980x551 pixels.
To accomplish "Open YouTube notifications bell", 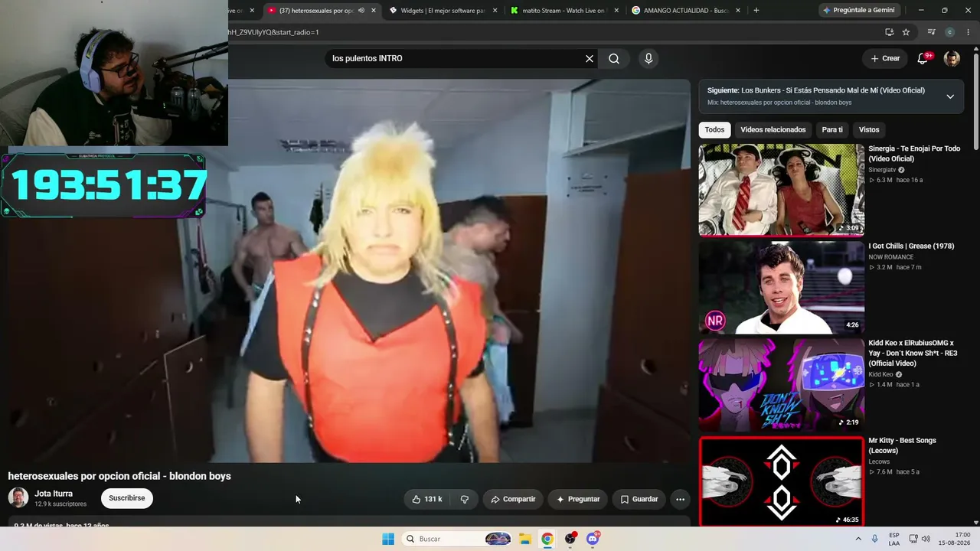I will [923, 59].
